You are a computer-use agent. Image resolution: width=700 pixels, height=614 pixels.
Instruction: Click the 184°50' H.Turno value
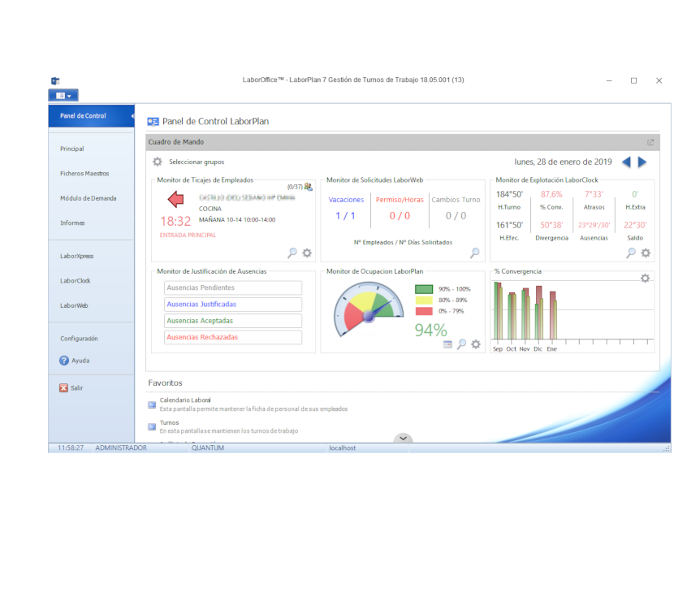click(509, 194)
